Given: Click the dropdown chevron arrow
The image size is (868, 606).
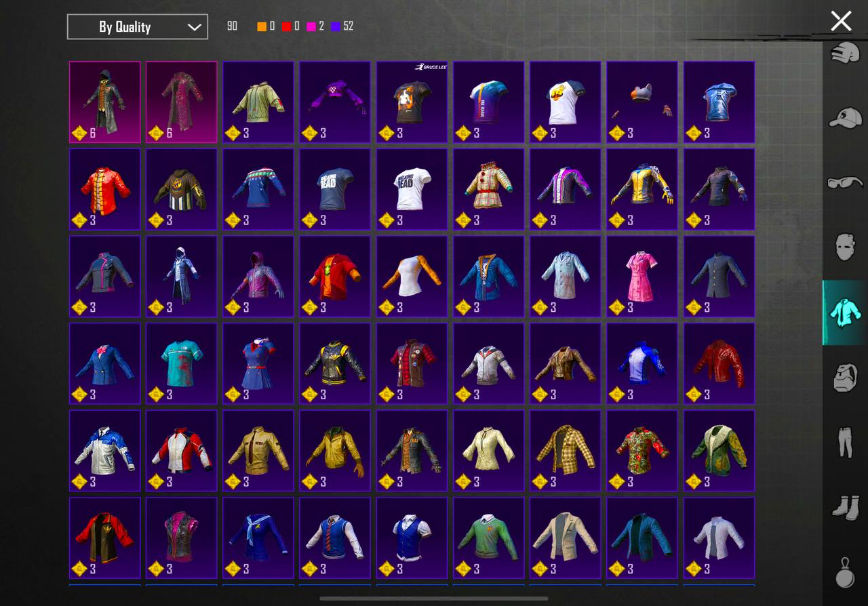Looking at the screenshot, I should click(194, 27).
